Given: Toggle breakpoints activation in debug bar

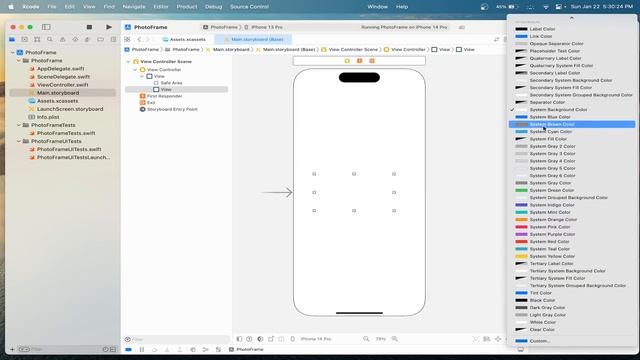Looking at the screenshot, I should tap(129, 349).
